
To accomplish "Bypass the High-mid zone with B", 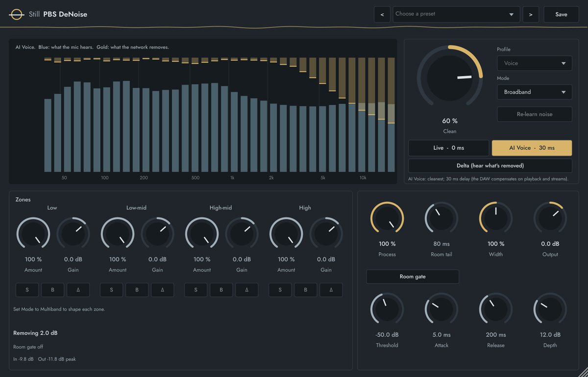I will (221, 290).
